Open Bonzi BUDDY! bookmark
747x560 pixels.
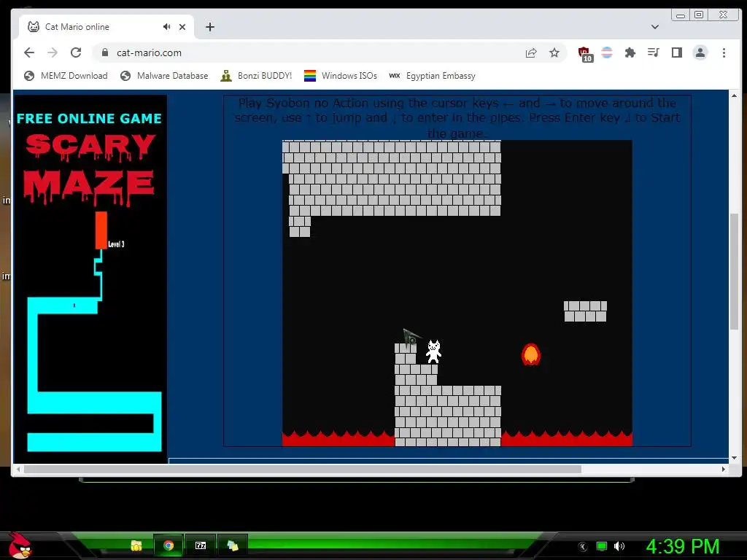[256, 76]
